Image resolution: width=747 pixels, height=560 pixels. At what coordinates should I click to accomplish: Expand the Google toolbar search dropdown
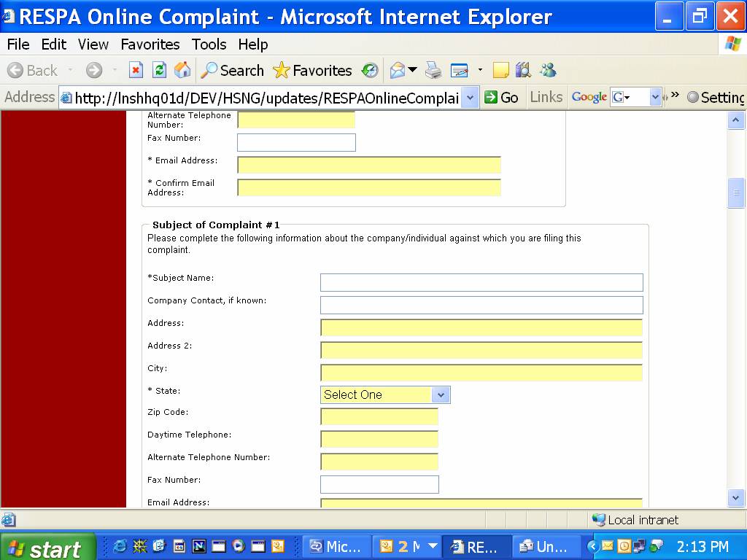[x=654, y=97]
